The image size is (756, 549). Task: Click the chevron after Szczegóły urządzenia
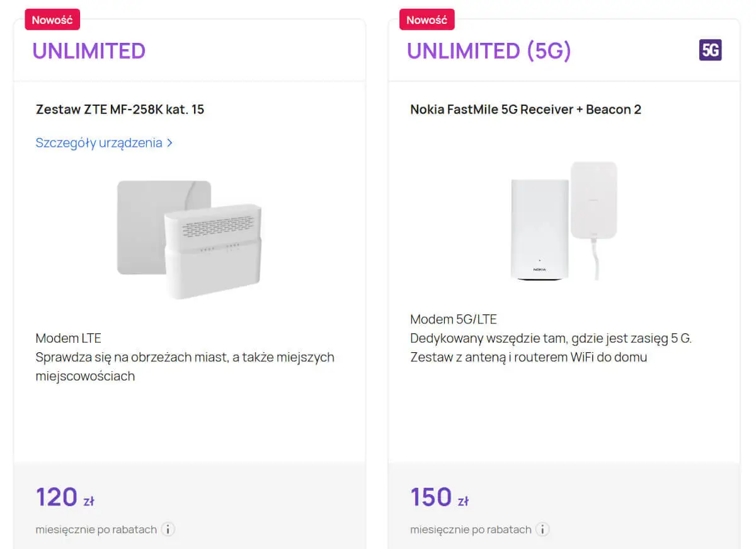click(x=169, y=143)
